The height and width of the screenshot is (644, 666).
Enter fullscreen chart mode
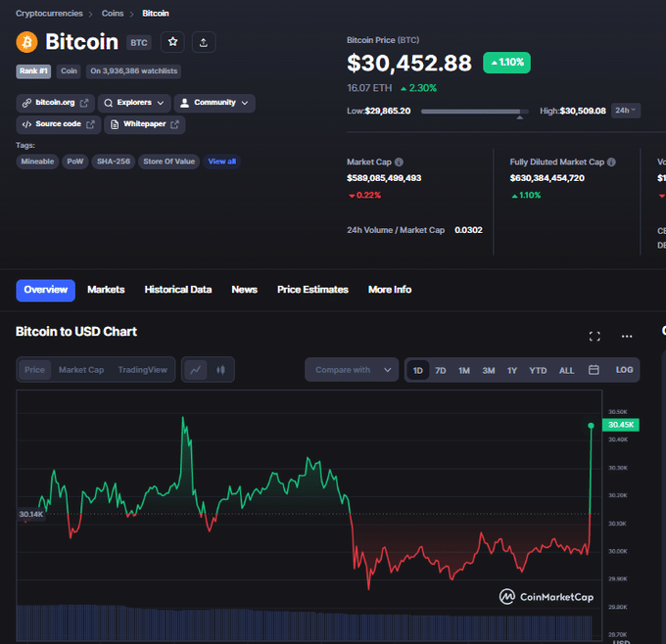[595, 336]
